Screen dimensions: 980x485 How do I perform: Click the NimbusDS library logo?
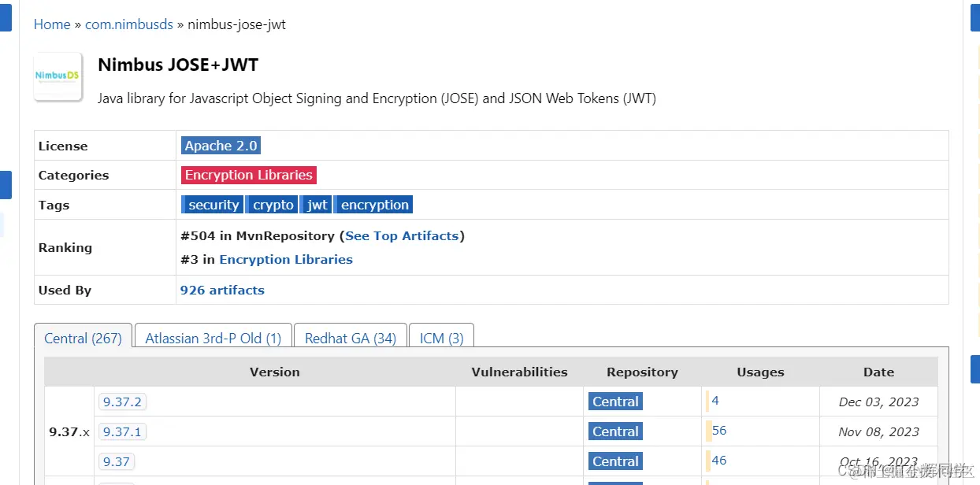[57, 76]
